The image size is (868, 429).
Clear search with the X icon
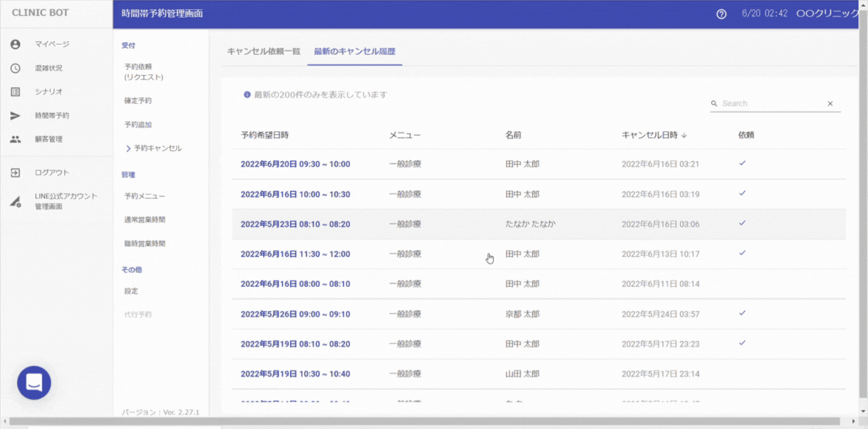point(830,104)
